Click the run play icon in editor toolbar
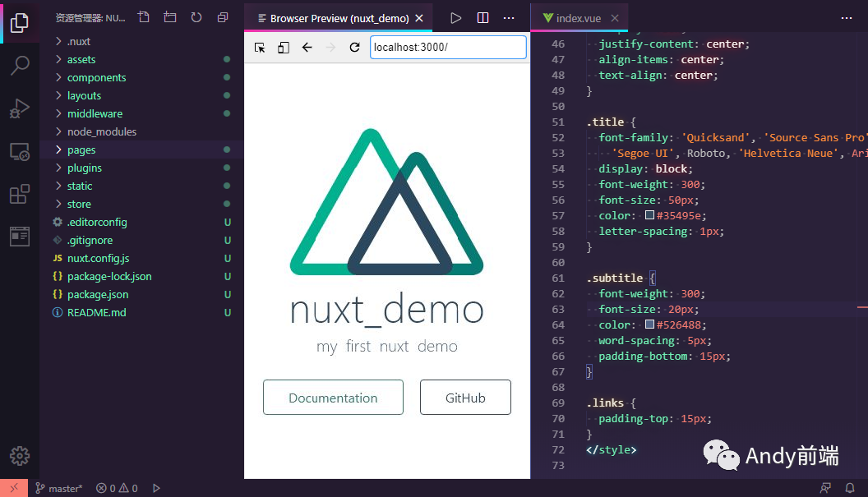868x497 pixels. (x=455, y=18)
